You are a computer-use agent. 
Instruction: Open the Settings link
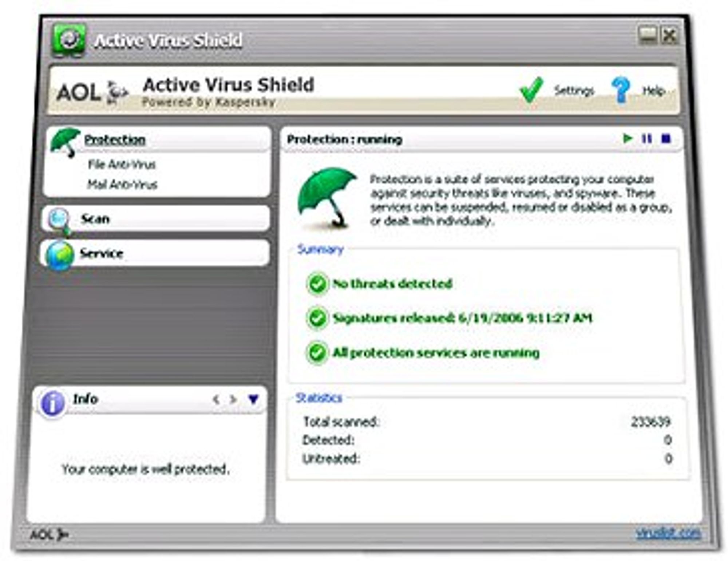[574, 90]
